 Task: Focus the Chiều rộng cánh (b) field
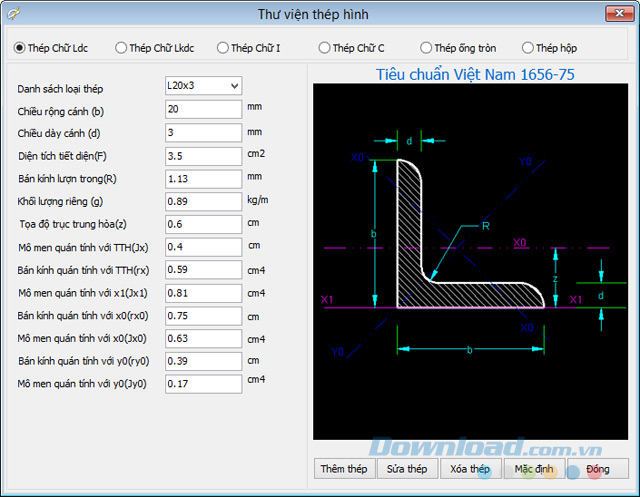203,109
